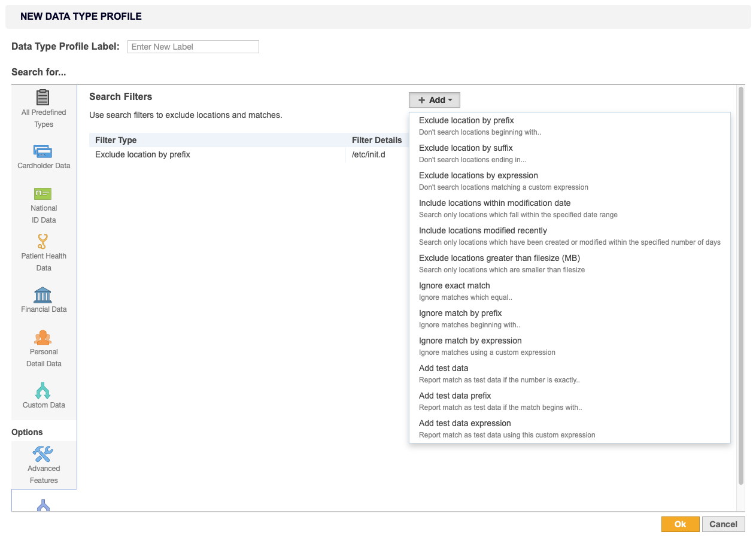The height and width of the screenshot is (538, 756).
Task: Open the Add filter dropdown
Action: [435, 99]
